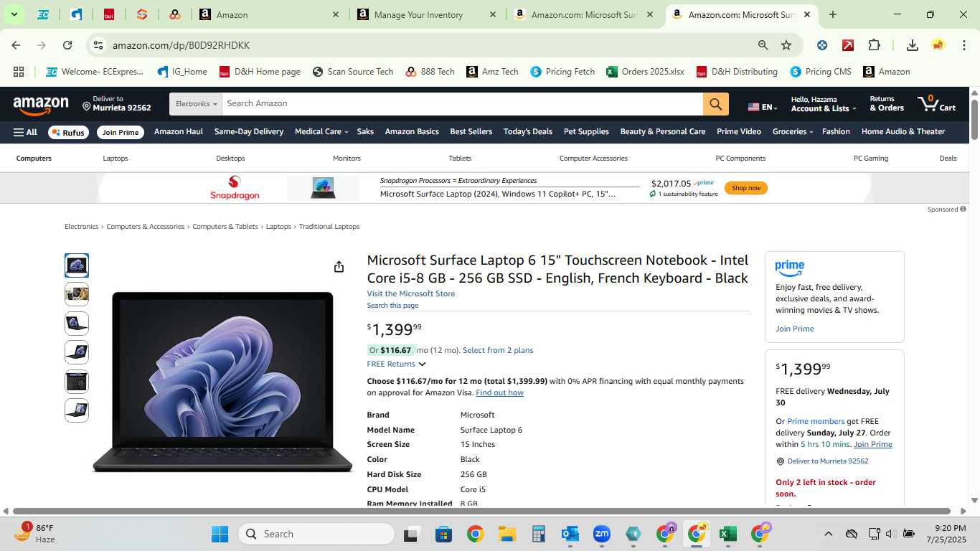Open the taskbar weather widget showing 86°F
Viewport: 980px width, 551px height.
(x=34, y=534)
